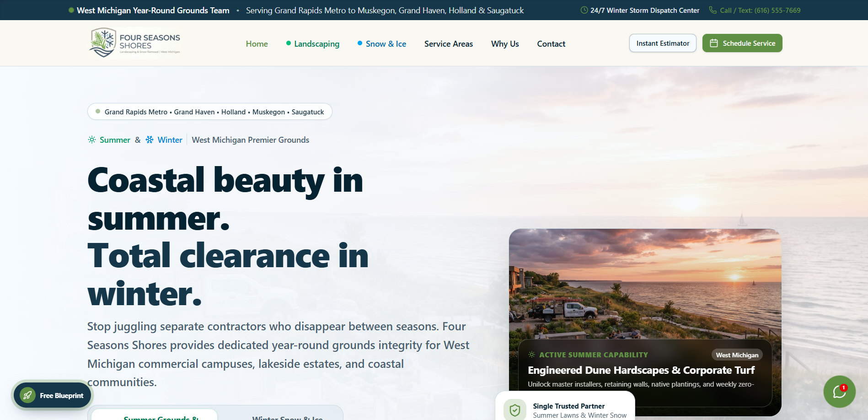Select the Summer Grounds tab

click(155, 415)
